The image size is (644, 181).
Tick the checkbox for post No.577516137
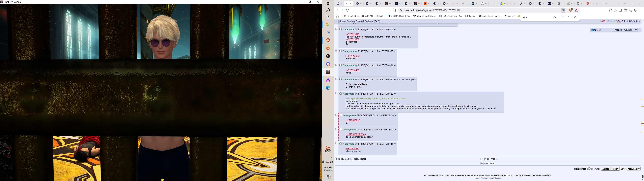[x=341, y=130]
